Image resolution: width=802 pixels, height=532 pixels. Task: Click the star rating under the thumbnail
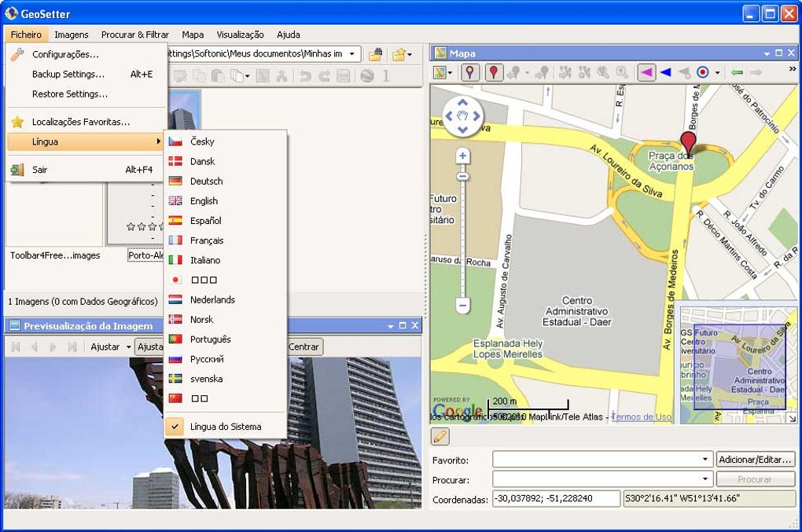145,226
